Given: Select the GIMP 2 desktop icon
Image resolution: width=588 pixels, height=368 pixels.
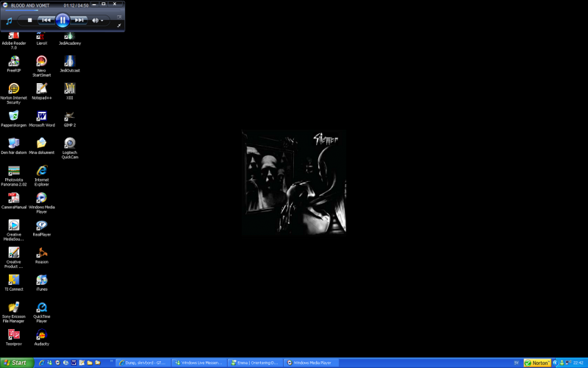Looking at the screenshot, I should pyautogui.click(x=70, y=118).
